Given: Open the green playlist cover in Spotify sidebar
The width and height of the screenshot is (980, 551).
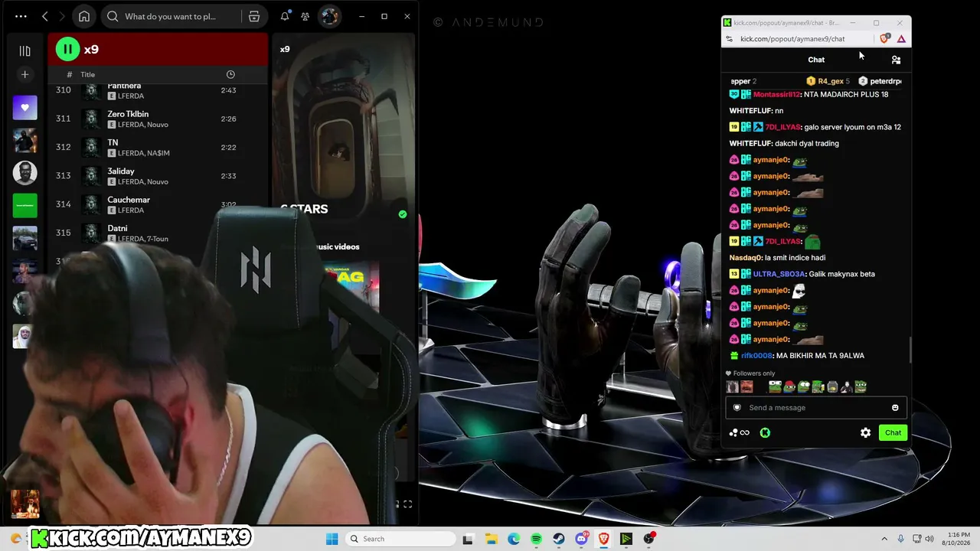Looking at the screenshot, I should 24,205.
